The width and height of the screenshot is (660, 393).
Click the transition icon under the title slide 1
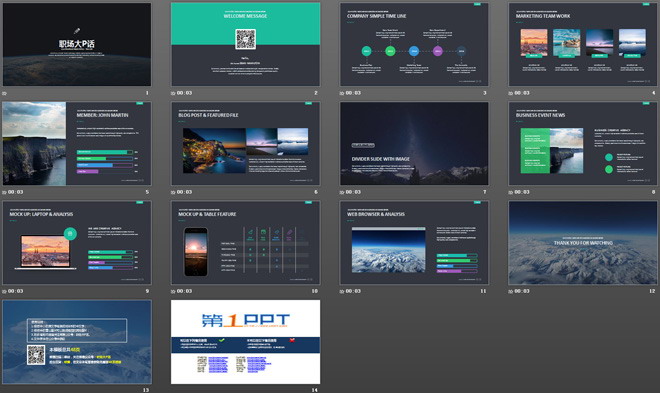tap(4, 93)
